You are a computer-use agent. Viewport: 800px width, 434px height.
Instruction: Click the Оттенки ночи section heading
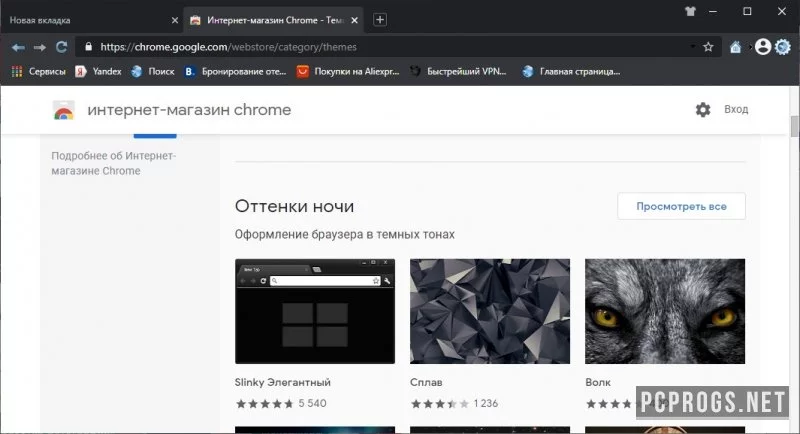[x=294, y=206]
